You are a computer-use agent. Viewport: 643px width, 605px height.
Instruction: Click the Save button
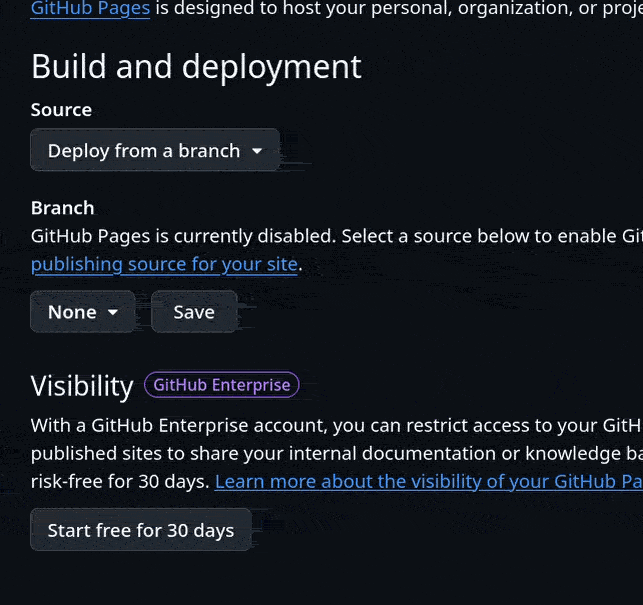click(x=194, y=312)
